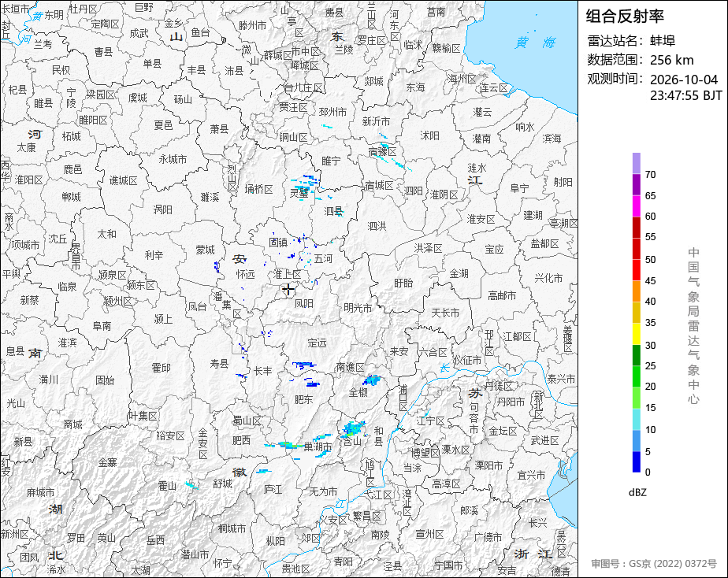Click the 巢湖市 map label
Image resolution: width=728 pixels, height=578 pixels.
[x=318, y=447]
